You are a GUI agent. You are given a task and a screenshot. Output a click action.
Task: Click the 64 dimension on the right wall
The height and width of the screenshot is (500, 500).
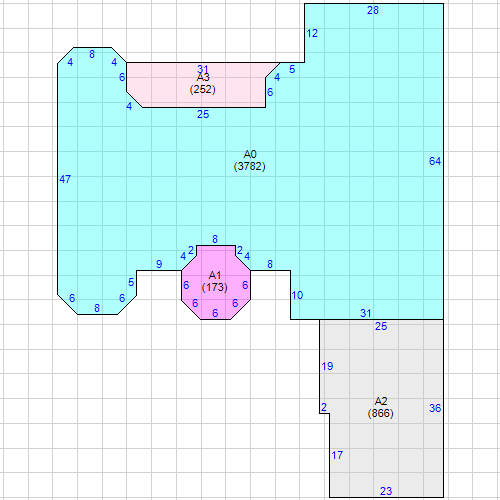click(x=435, y=161)
